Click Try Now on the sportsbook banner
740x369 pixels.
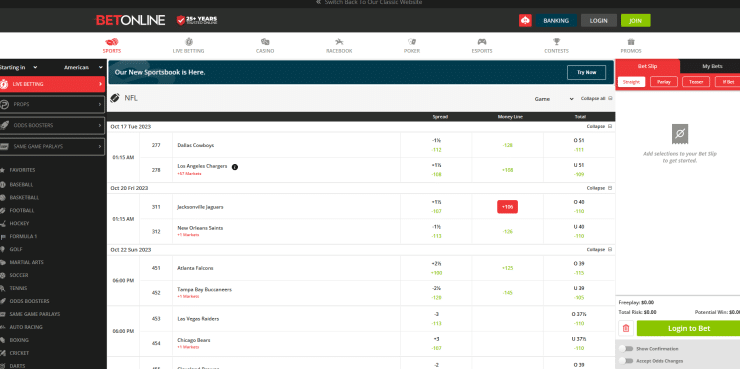[x=586, y=72]
